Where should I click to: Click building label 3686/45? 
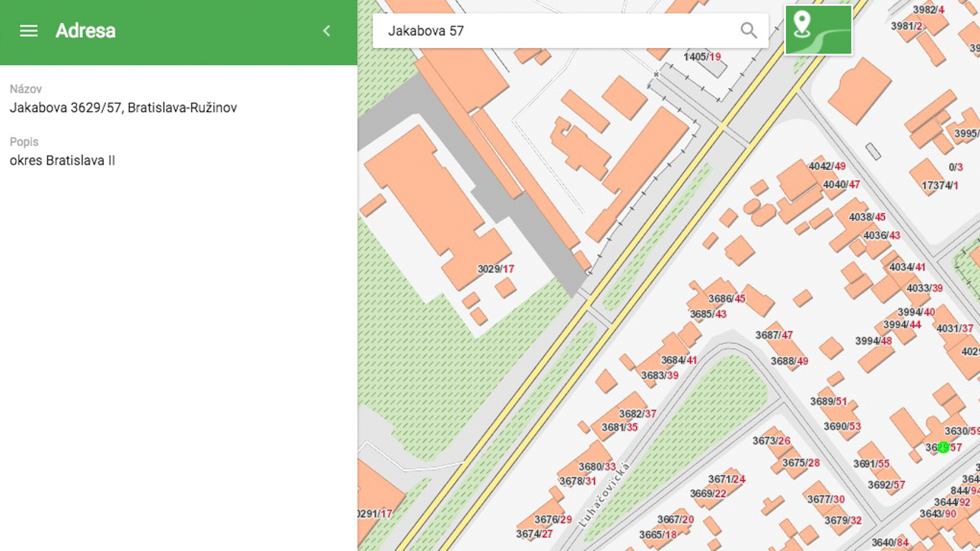tap(727, 299)
